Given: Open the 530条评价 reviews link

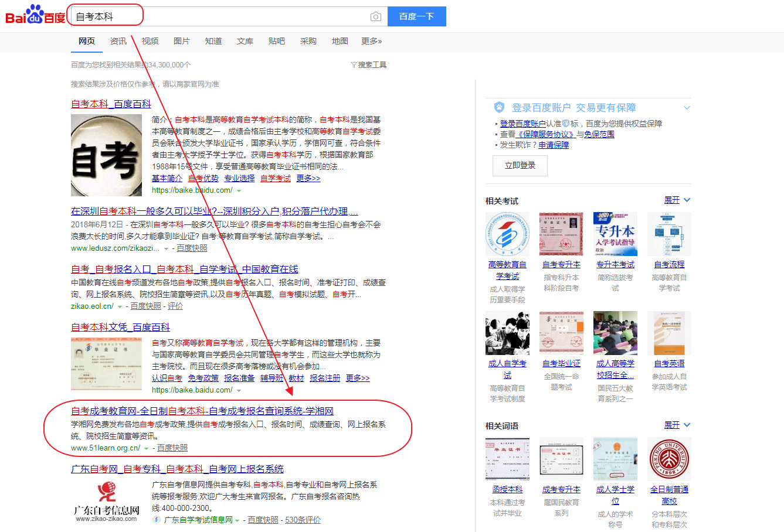Looking at the screenshot, I should click(x=303, y=520).
